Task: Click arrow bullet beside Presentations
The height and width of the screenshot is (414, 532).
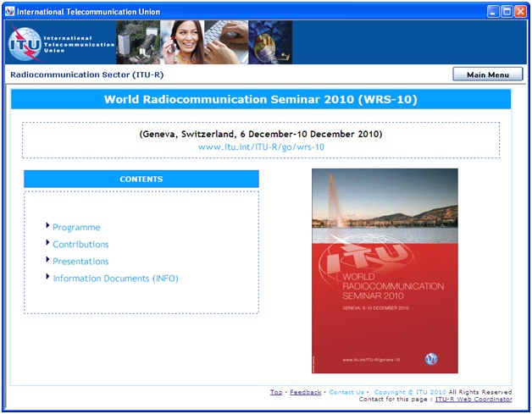Action: 47,259
